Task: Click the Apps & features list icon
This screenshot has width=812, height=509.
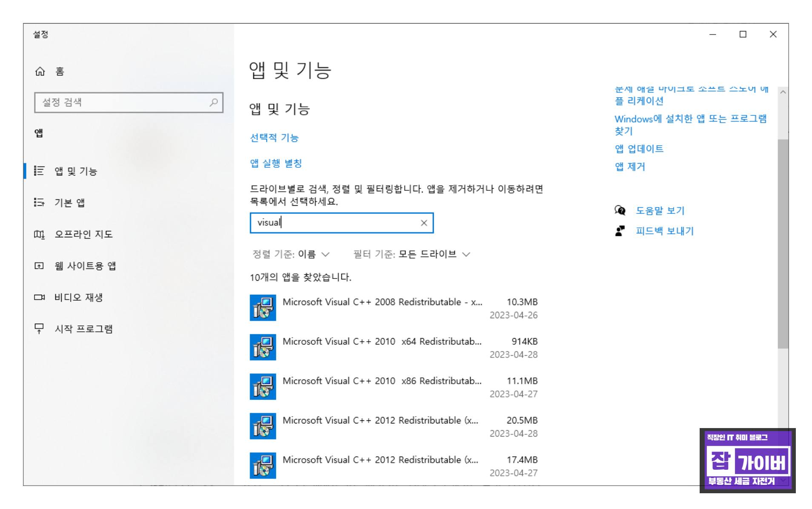Action: (x=39, y=171)
